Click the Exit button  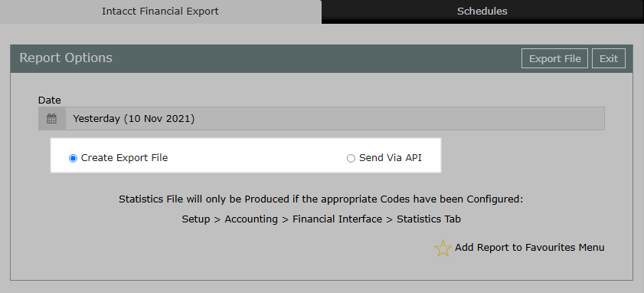click(x=609, y=58)
